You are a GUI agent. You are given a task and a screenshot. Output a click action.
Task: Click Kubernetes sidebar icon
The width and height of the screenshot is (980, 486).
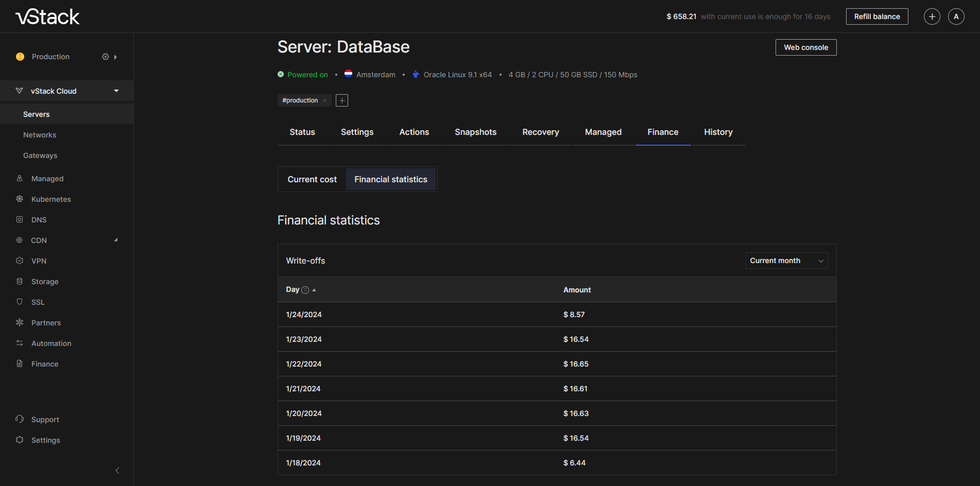pos(20,199)
